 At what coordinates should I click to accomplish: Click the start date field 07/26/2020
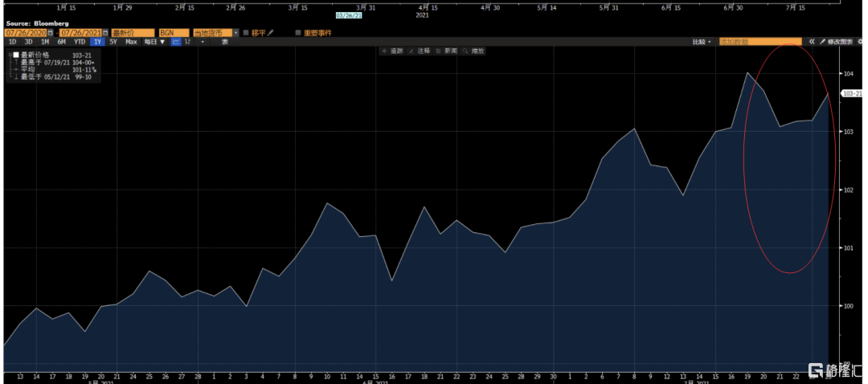[x=26, y=33]
